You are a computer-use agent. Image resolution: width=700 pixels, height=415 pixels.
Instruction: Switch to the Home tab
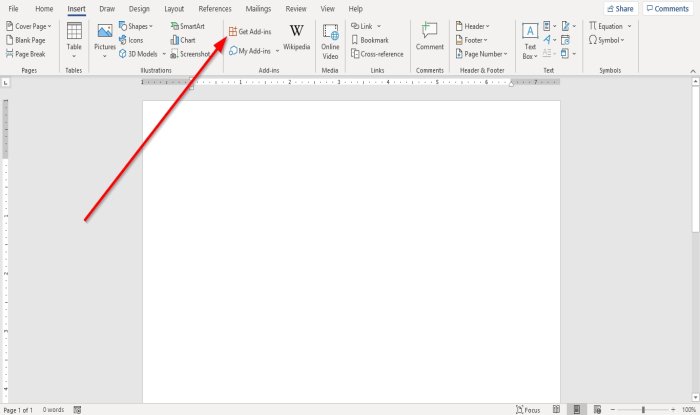tap(44, 8)
